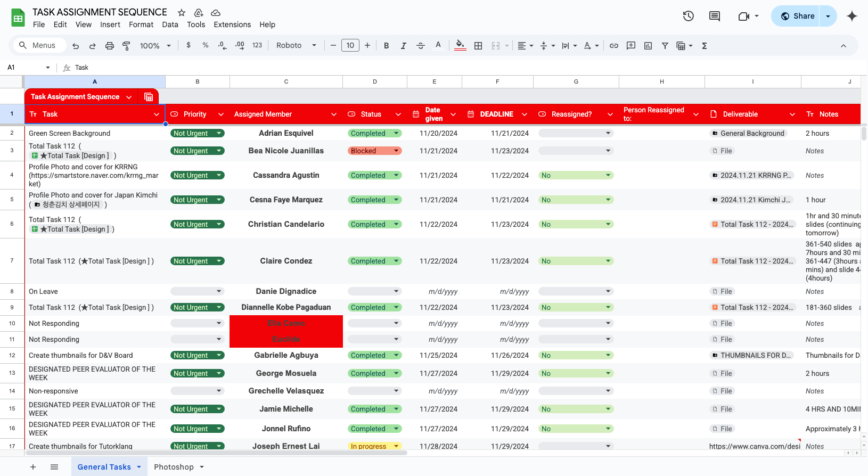Switch to the Photoshop sheet tab
The image size is (868, 476).
click(x=174, y=467)
